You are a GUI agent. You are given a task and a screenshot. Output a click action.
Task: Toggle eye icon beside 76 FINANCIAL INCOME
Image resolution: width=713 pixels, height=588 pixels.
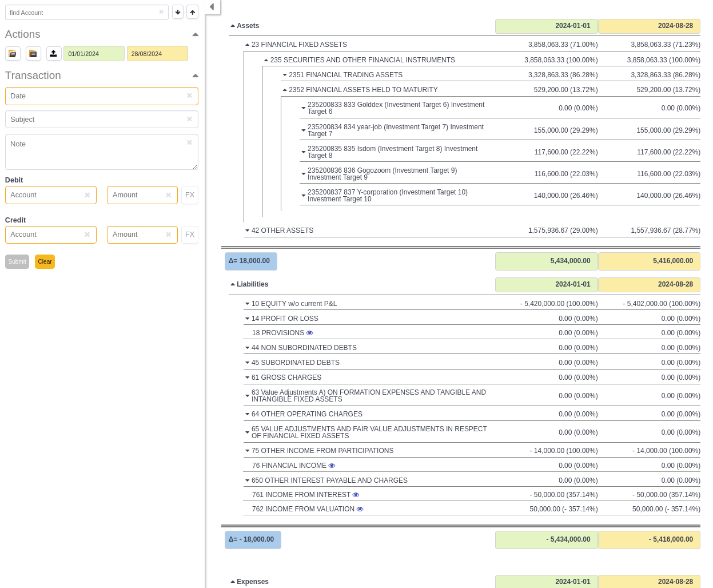click(x=332, y=466)
